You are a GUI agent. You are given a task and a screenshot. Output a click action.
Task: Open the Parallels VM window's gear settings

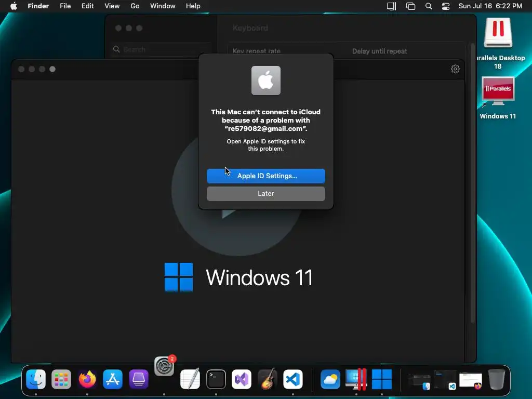pyautogui.click(x=455, y=69)
